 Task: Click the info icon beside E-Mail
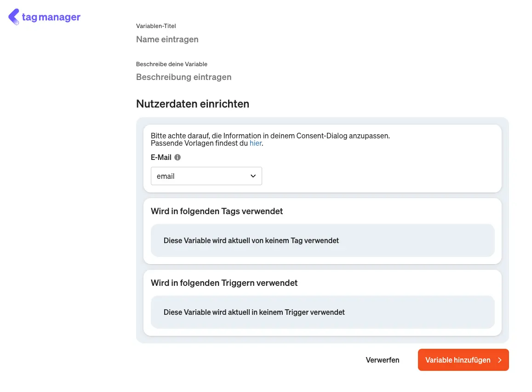pos(177,157)
